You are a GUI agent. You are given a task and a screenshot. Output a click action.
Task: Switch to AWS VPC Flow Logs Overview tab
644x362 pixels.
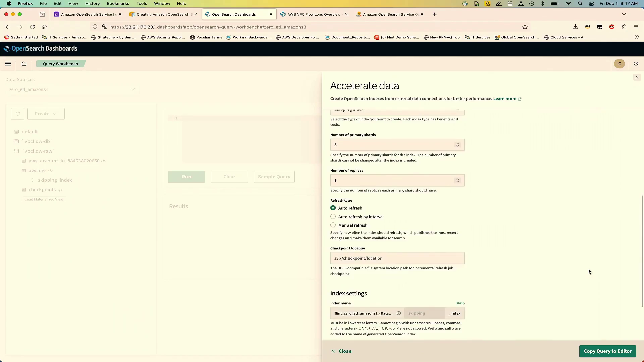pyautogui.click(x=313, y=14)
